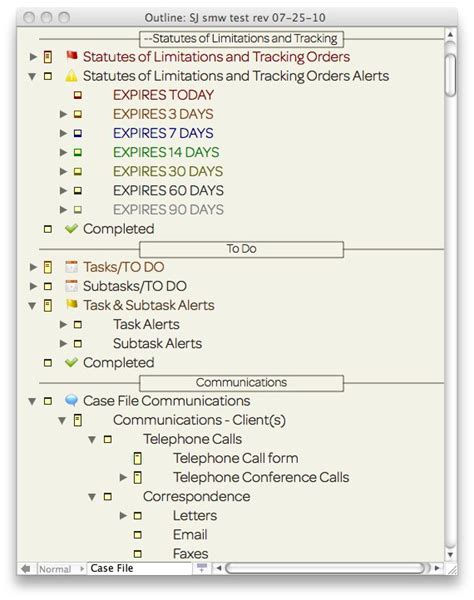This screenshot has height=600, width=474.
Task: Click the back arrow icon in bottom bar
Action: point(26,569)
